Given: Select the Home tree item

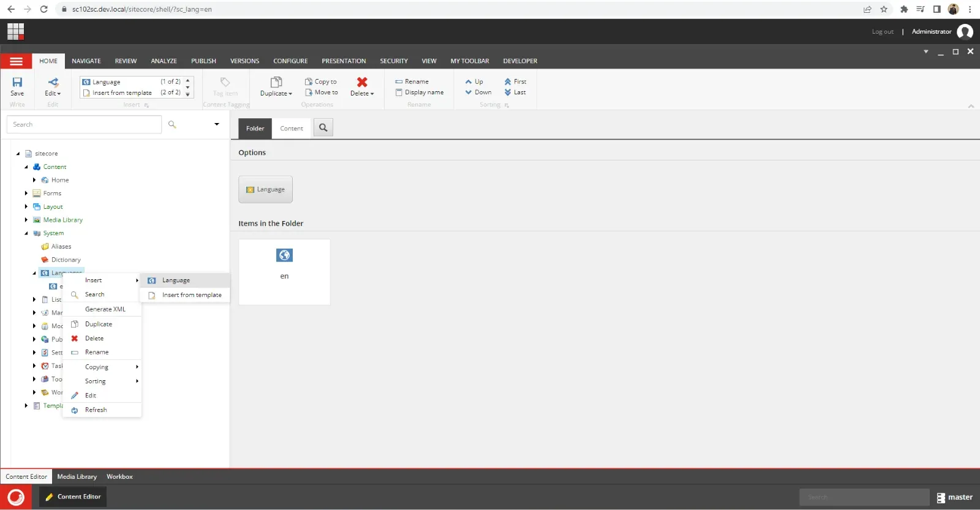Looking at the screenshot, I should point(55,180).
